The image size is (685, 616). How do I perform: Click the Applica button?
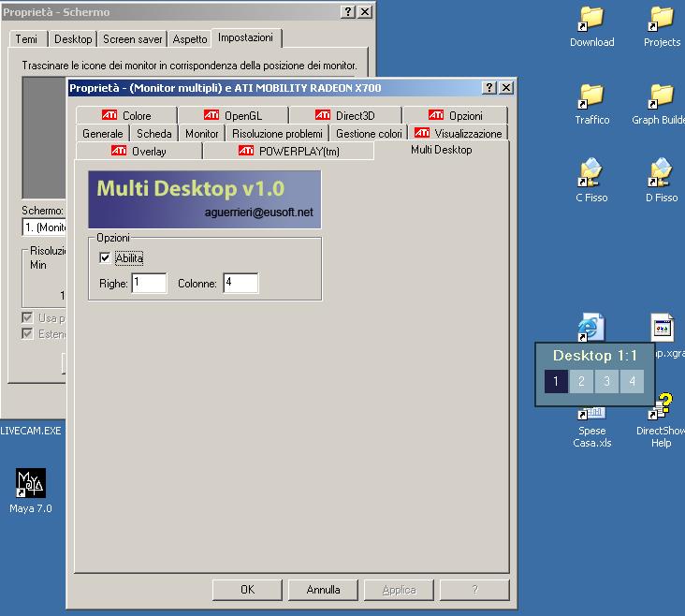click(399, 590)
